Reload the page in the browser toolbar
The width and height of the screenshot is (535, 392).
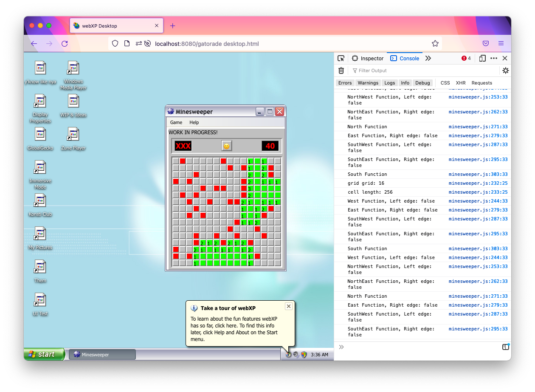tap(65, 44)
